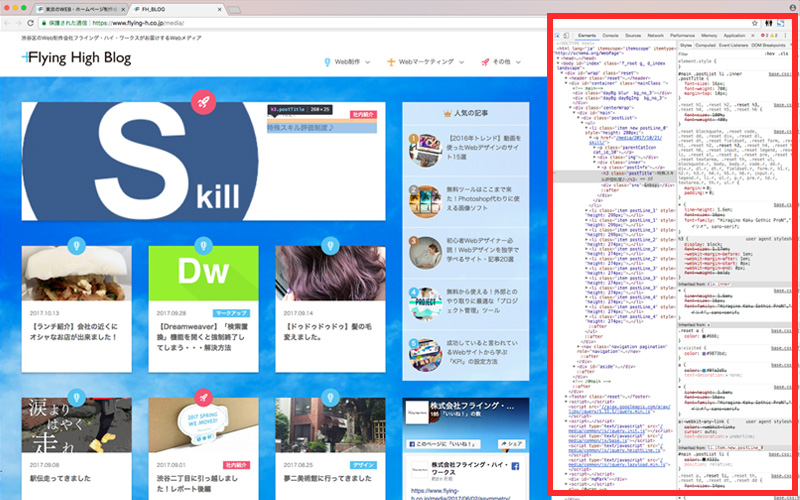Viewport: 800px width, 500px height.
Task: Collapse the div class="centerWrap" node
Action: click(570, 108)
